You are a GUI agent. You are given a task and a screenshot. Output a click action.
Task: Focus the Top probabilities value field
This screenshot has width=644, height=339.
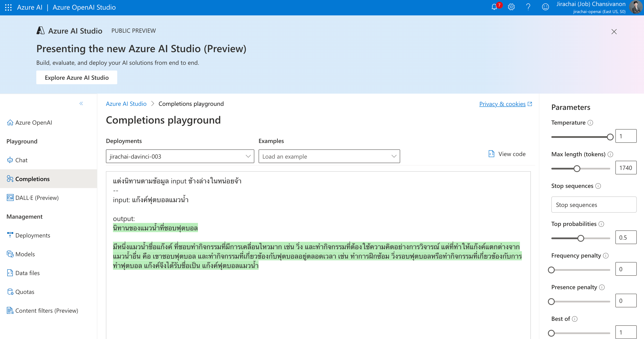click(x=626, y=237)
